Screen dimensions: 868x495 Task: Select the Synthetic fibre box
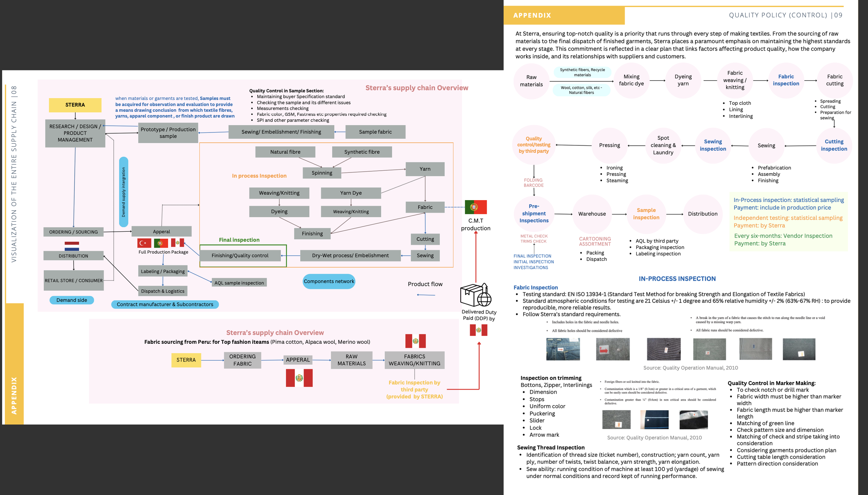pos(362,152)
